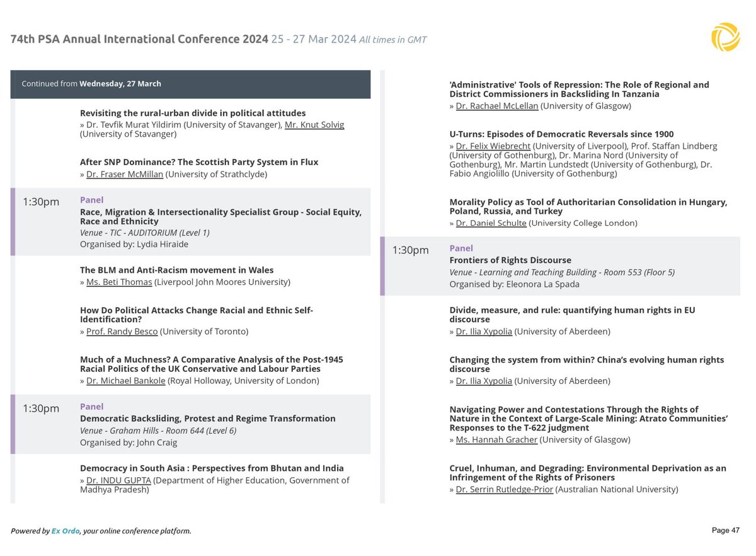Click affiliation '(University of Toronto)'

pos(205,332)
